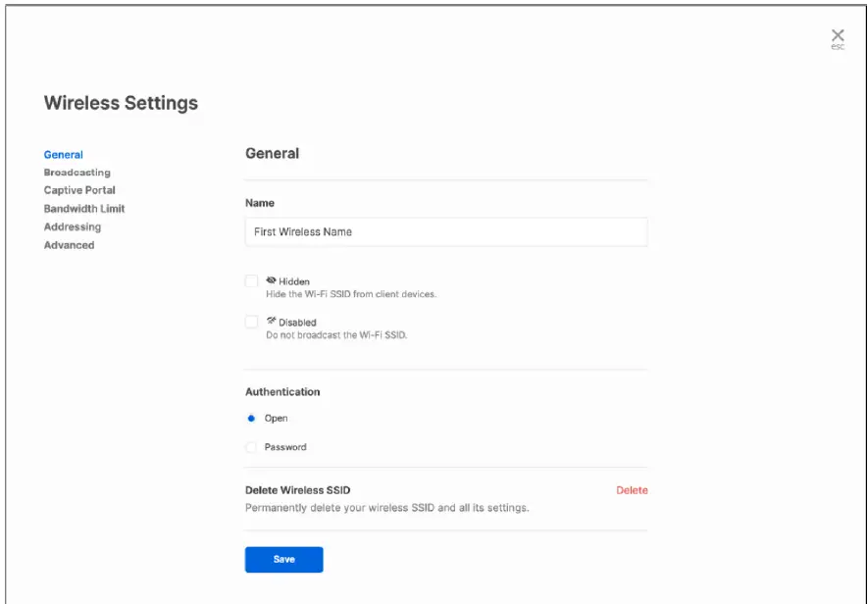Open the Bandwidth Limit section
The width and height of the screenshot is (868, 604).
coord(84,209)
